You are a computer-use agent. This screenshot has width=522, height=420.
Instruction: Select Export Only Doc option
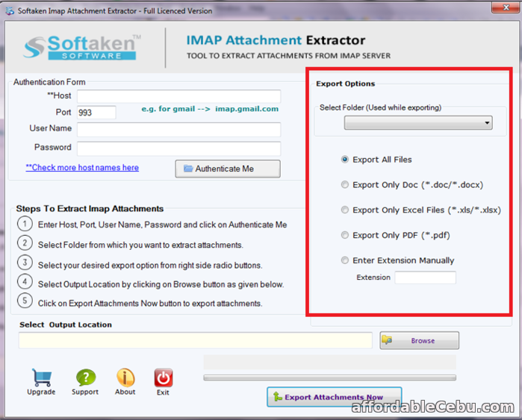point(345,184)
